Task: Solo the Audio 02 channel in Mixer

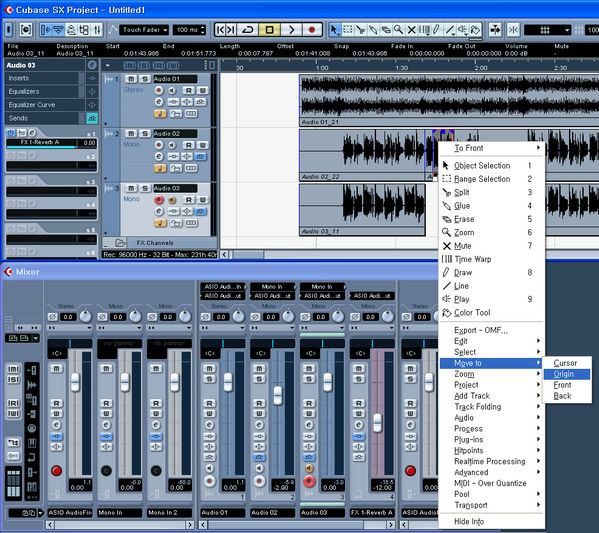Action: coord(259,379)
